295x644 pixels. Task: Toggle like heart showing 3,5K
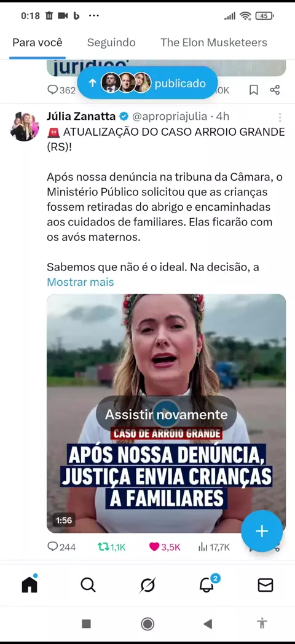click(165, 547)
